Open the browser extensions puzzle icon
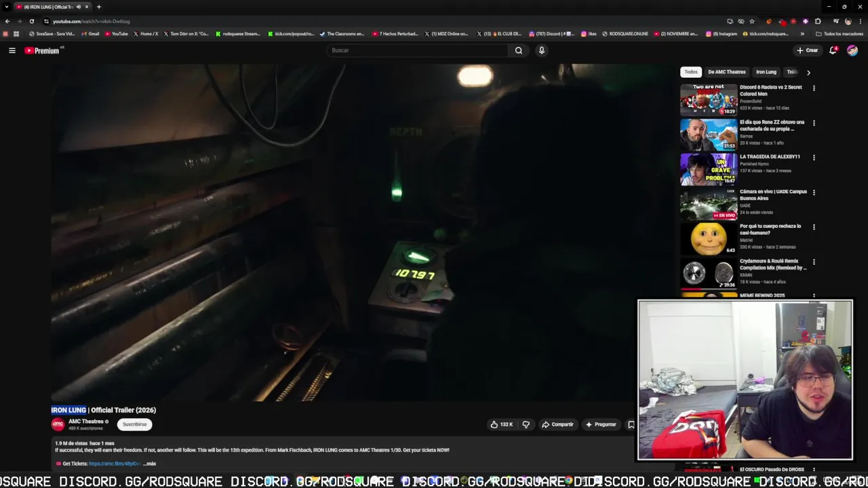The image size is (868, 488). (818, 21)
